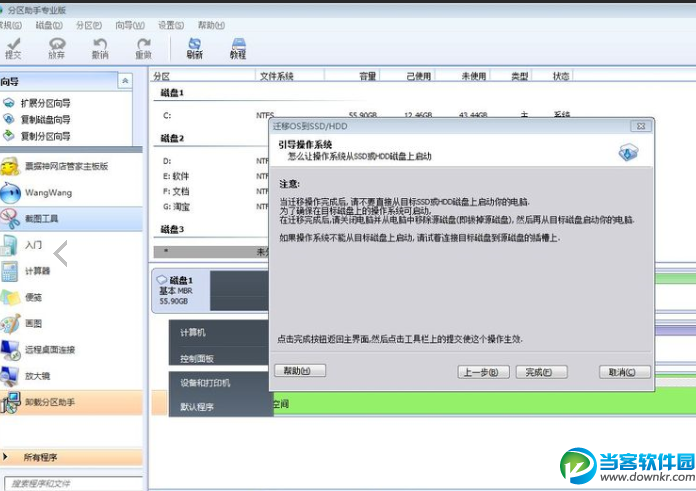Open the 教程 (tutorial) toolbar icon
This screenshot has width=696, height=491.
pos(238,48)
